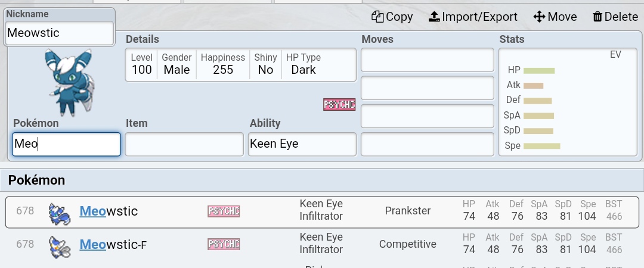Delete this Pokémon with the trash icon
This screenshot has height=268, width=644.
(597, 17)
